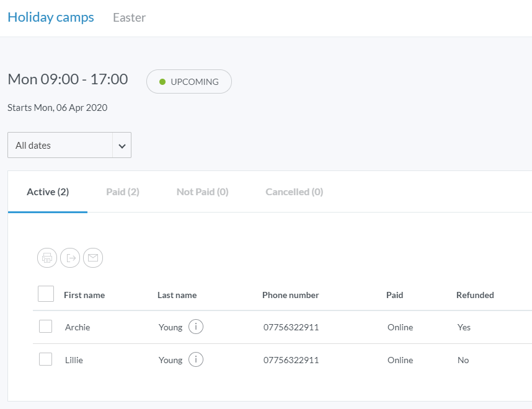This screenshot has height=409, width=532.
Task: Switch to the Paid (2) tab
Action: click(x=123, y=192)
